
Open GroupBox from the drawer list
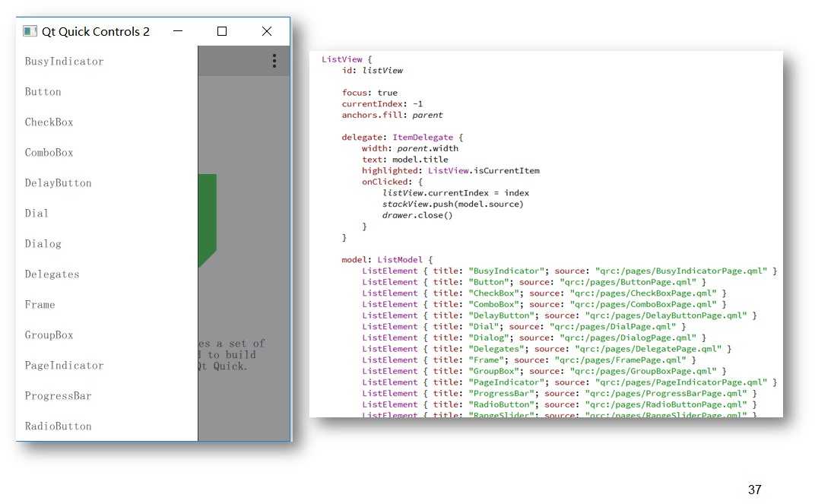(106, 334)
